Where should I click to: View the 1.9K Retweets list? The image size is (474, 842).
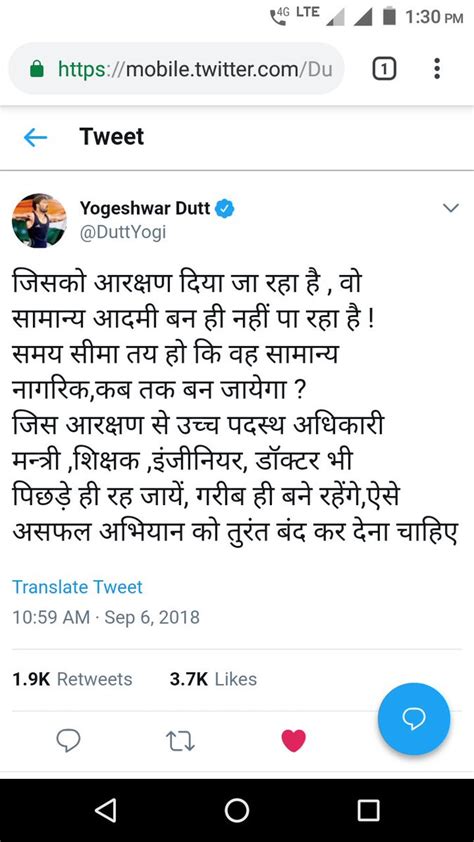click(x=72, y=679)
